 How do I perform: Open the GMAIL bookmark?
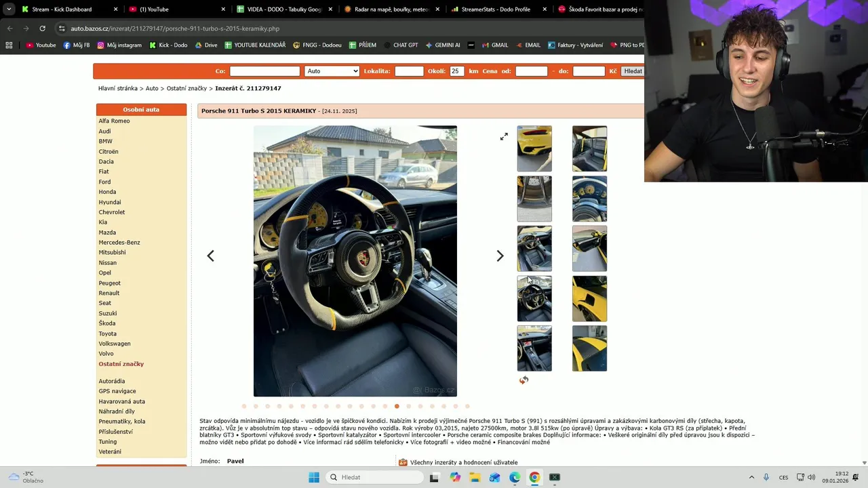(x=495, y=45)
